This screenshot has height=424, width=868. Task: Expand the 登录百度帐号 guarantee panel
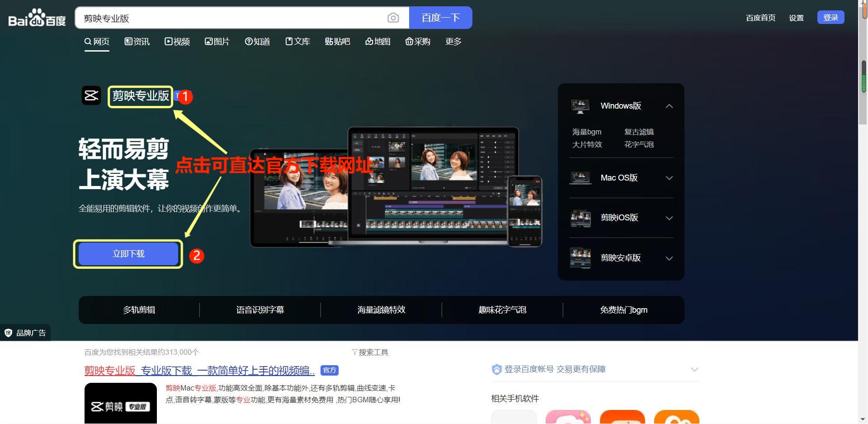(694, 369)
